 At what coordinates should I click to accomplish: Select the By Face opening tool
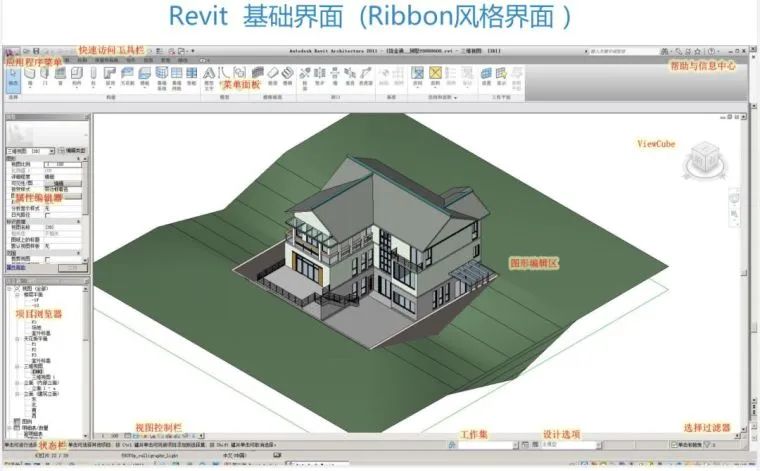305,78
